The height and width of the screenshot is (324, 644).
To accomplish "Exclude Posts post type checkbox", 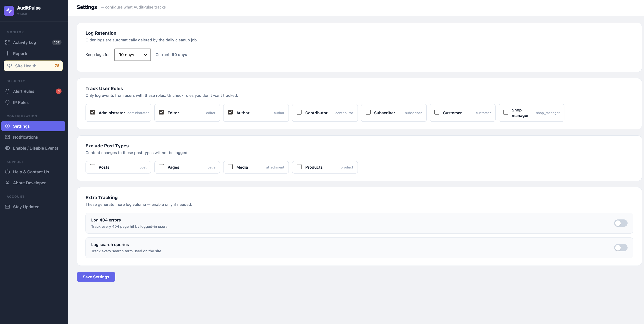I will [93, 167].
